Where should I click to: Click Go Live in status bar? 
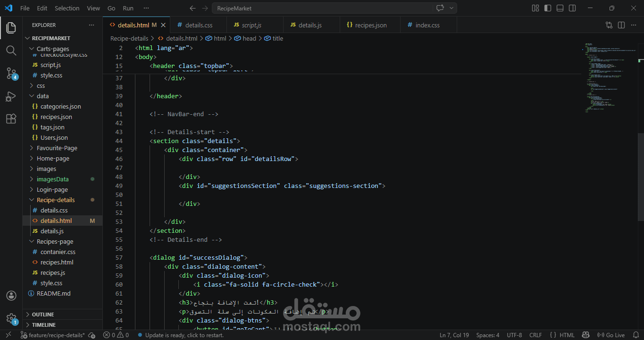pos(612,335)
